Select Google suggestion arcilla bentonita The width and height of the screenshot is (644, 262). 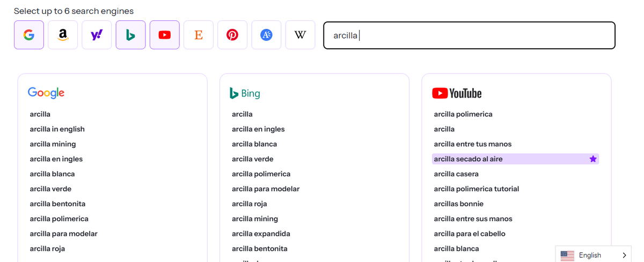point(58,204)
